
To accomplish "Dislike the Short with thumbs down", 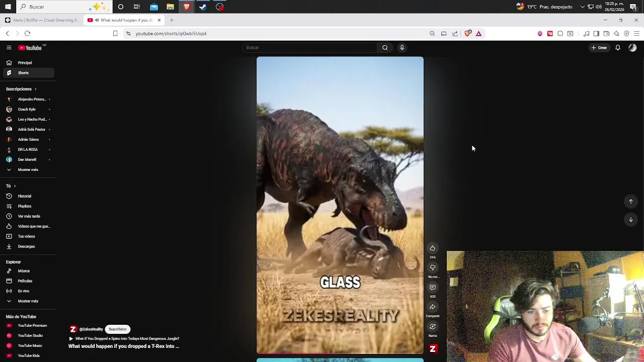I will [x=432, y=267].
